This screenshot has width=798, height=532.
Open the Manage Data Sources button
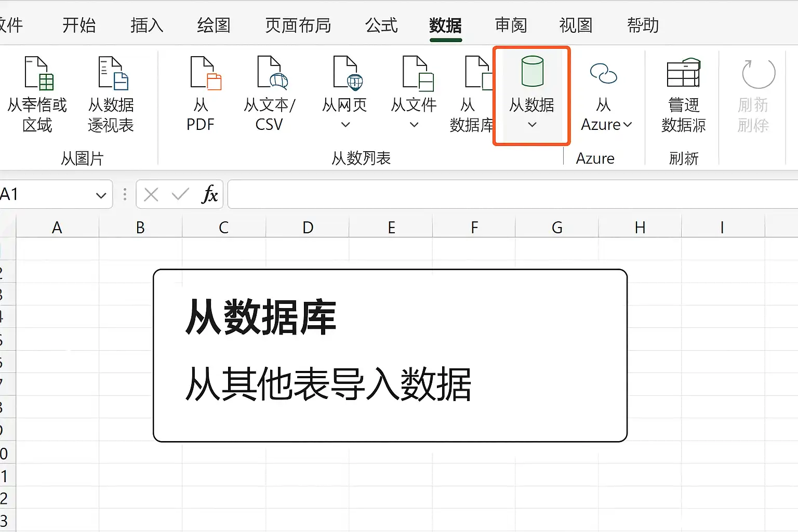tap(683, 96)
